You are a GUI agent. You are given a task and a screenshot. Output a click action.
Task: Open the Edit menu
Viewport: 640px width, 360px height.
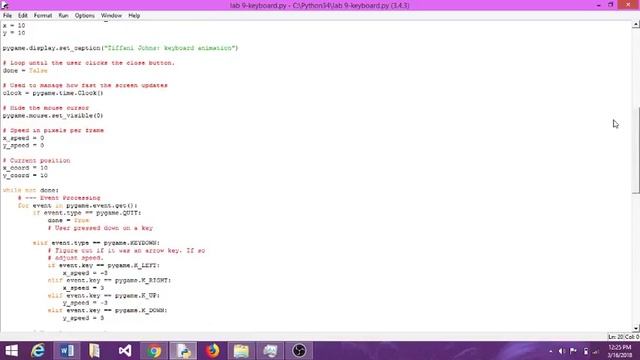[x=22, y=16]
